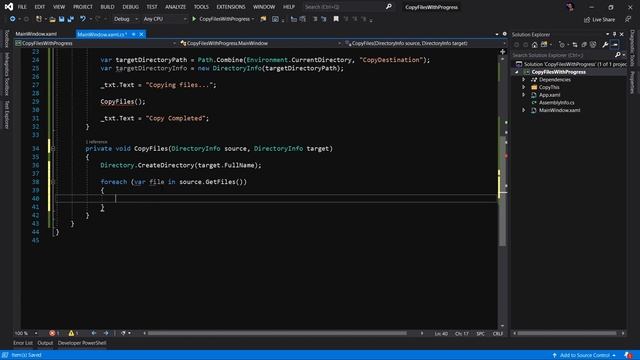Click the properties wrench icon
The width and height of the screenshot is (640, 360).
(605, 45)
